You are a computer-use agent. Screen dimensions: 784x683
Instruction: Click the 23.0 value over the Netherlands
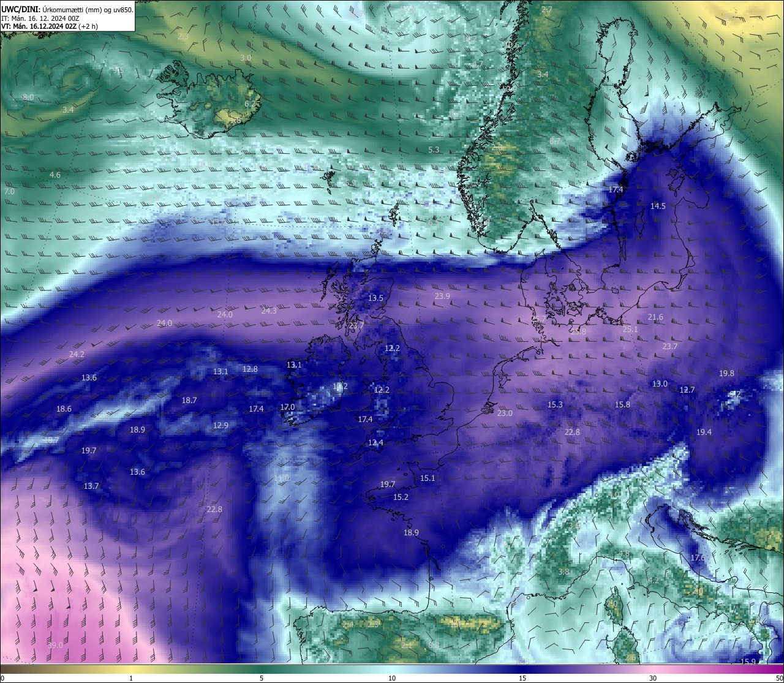click(505, 413)
